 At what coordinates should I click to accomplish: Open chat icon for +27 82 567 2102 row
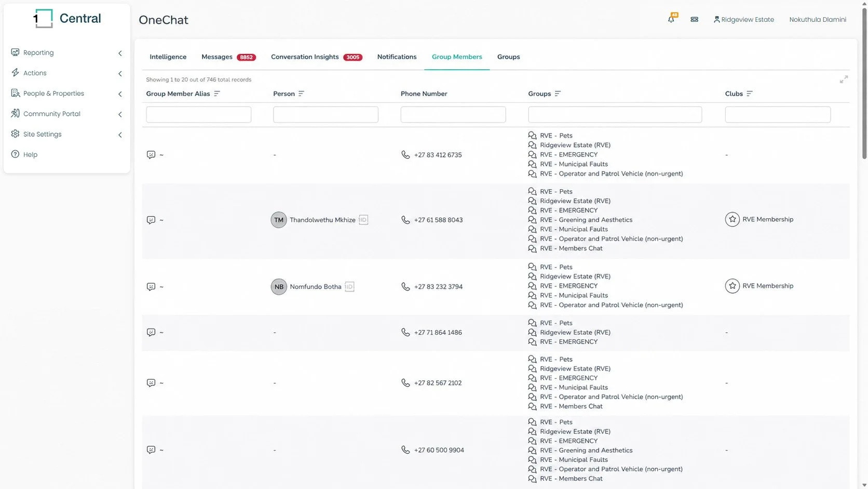pyautogui.click(x=151, y=383)
